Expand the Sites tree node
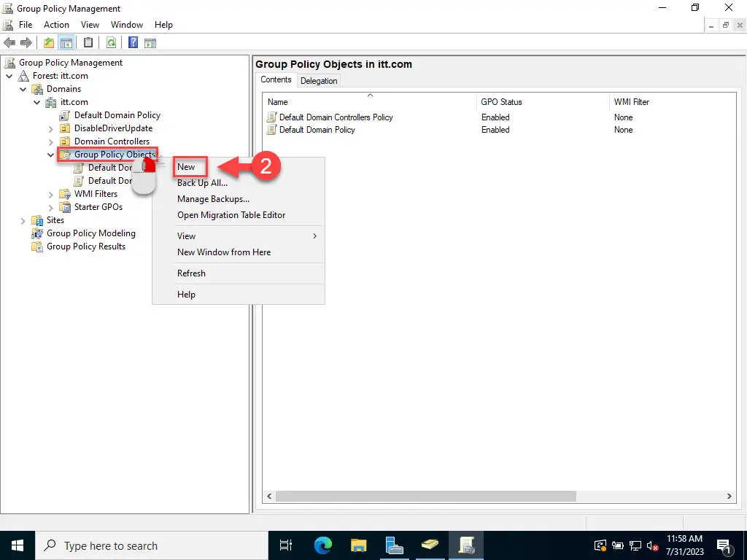Screen dimensions: 747x560 pos(23,220)
